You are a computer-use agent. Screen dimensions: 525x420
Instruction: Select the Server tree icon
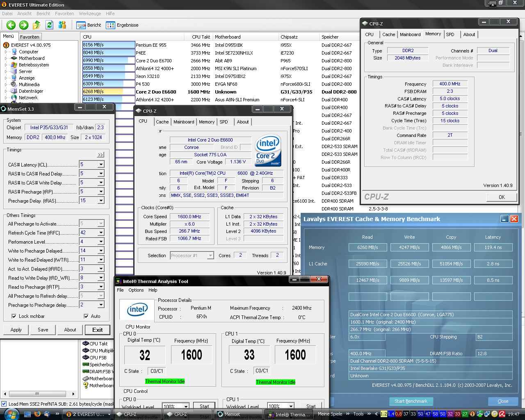click(x=14, y=71)
